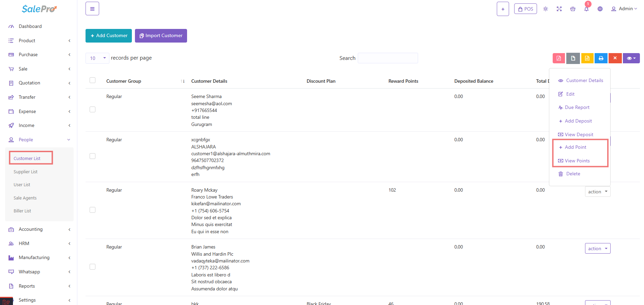Toggle fullscreen mode icon in header
The height and width of the screenshot is (305, 644).
[x=559, y=9]
